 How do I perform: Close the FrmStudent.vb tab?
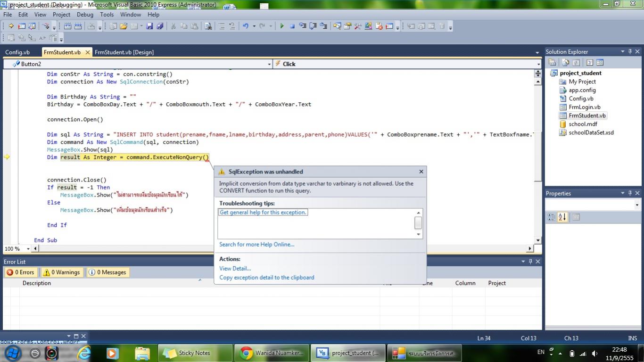pyautogui.click(x=87, y=52)
